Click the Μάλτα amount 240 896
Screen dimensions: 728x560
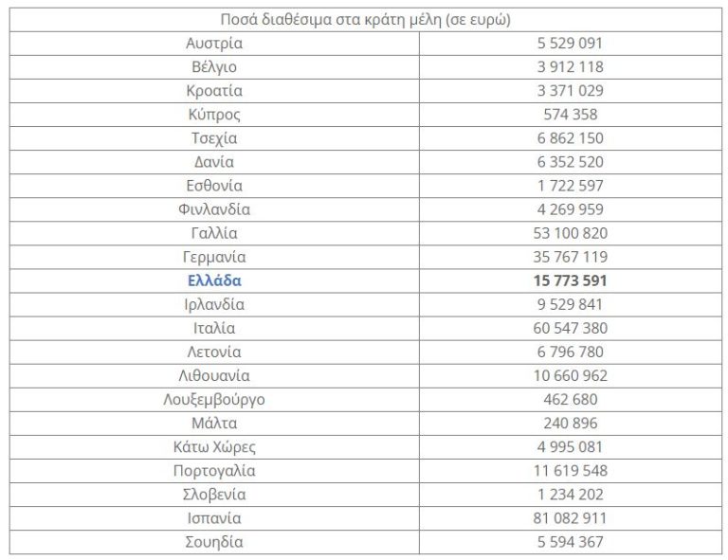click(570, 424)
